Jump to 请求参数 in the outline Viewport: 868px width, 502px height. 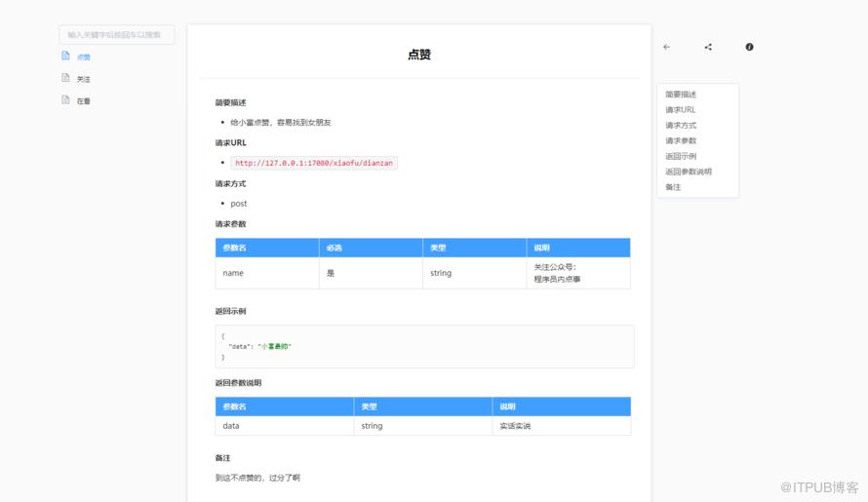[681, 141]
